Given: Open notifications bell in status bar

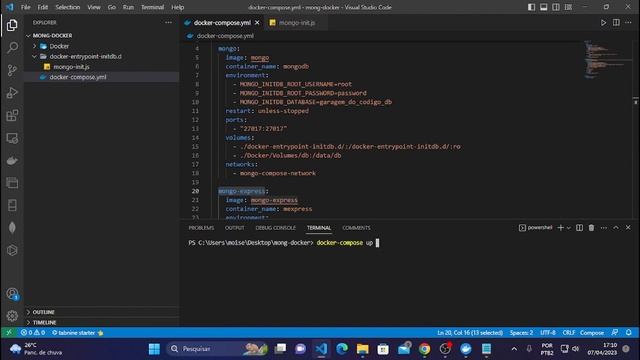Looking at the screenshot, I should (x=629, y=333).
